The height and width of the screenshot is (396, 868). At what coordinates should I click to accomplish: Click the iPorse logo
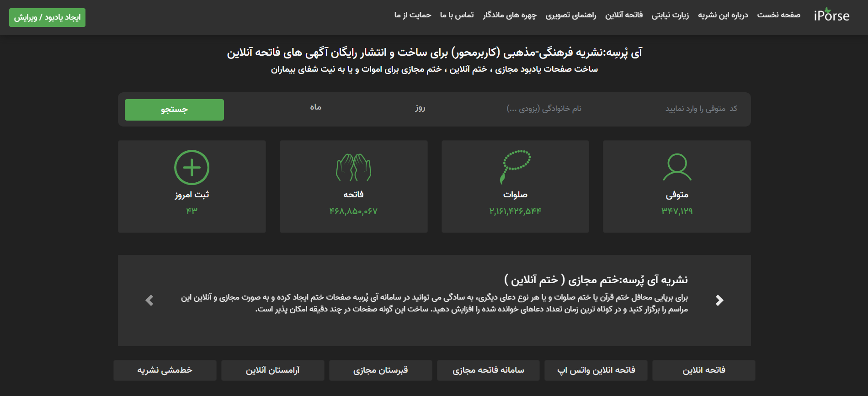(831, 16)
